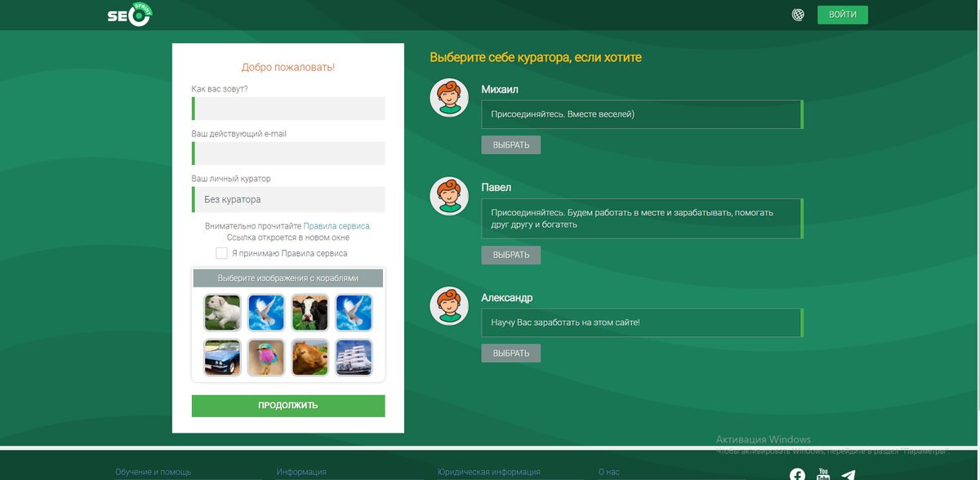Viewport: 980px width, 480px height.
Task: Click the ПРОДОЛЖИТЬ button
Action: (x=288, y=406)
